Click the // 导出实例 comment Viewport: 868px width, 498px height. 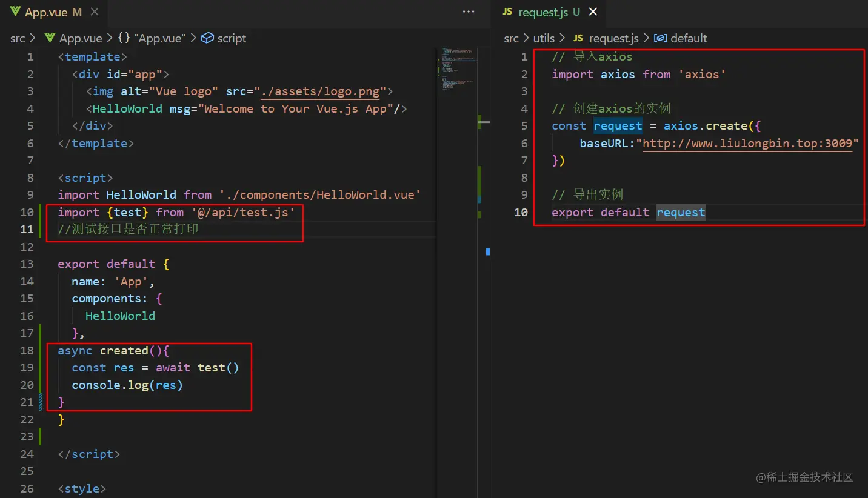click(587, 195)
